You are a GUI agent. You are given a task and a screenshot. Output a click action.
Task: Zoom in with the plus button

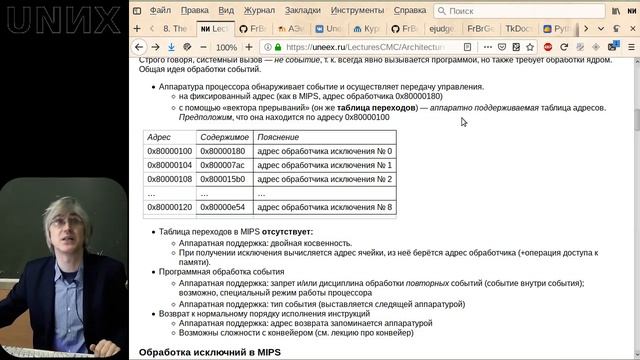[249, 47]
